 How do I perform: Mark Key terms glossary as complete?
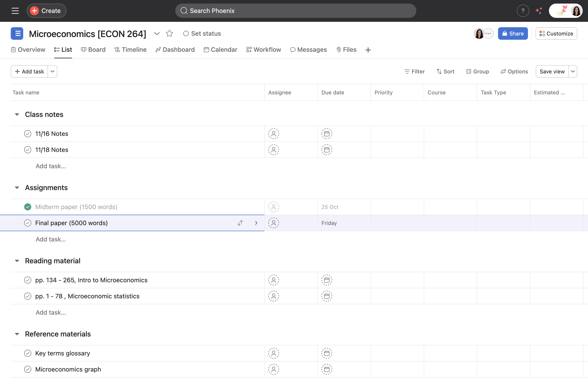27,353
